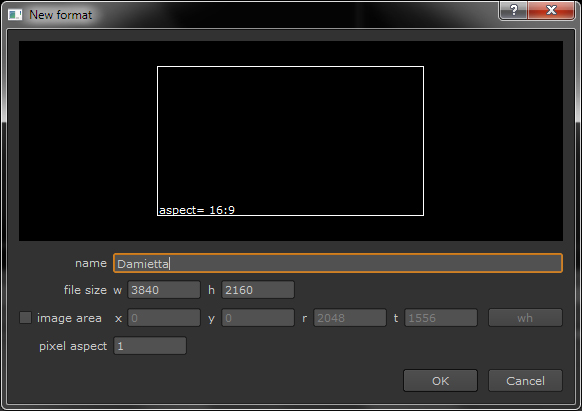
Task: Click the file size height field 2160
Action: coord(258,290)
